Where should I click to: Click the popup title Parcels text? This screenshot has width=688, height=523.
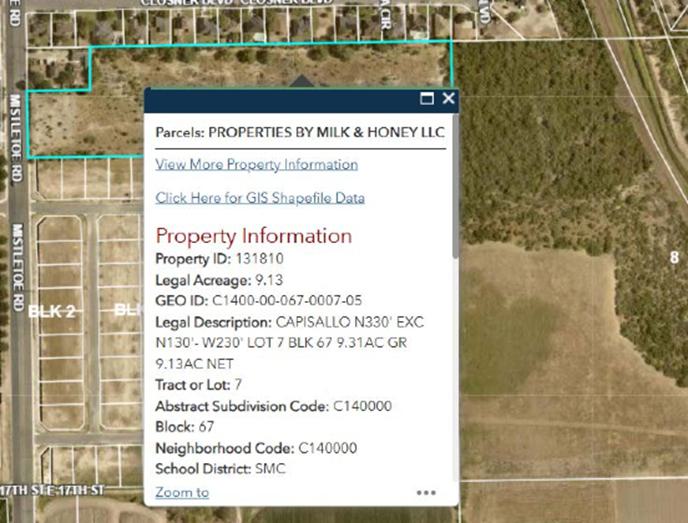pyautogui.click(x=300, y=132)
